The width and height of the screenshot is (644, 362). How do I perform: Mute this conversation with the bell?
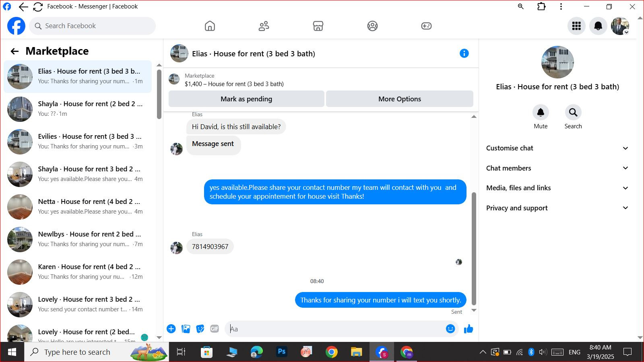(541, 112)
